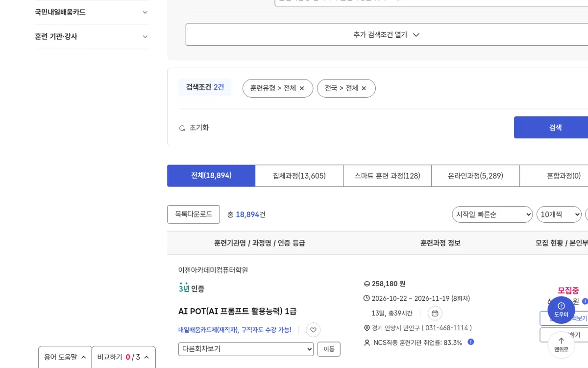Click the 훈련기관명 / 과정명 / 인증 등급 header

click(259, 243)
